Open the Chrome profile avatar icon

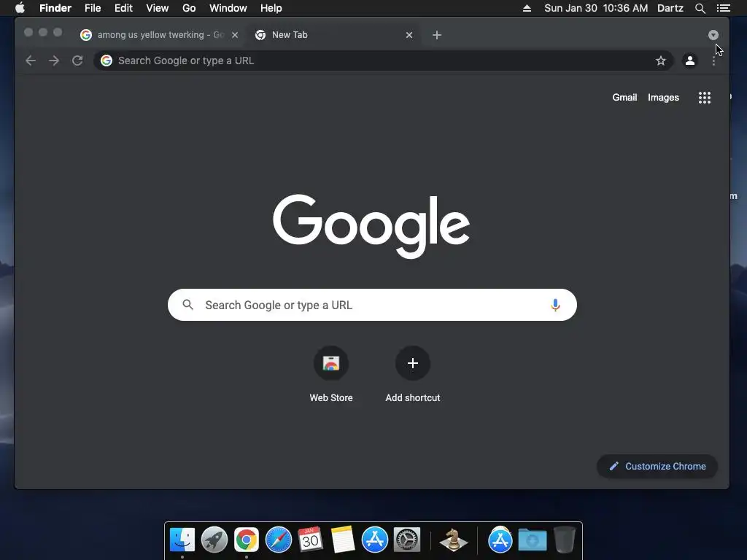coord(689,61)
